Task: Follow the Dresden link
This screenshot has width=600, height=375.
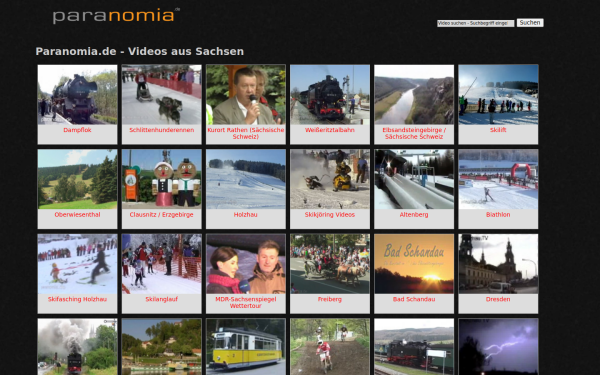Action: [x=498, y=299]
